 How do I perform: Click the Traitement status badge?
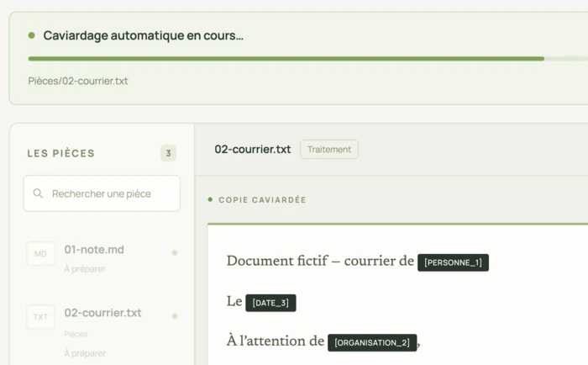click(x=329, y=150)
